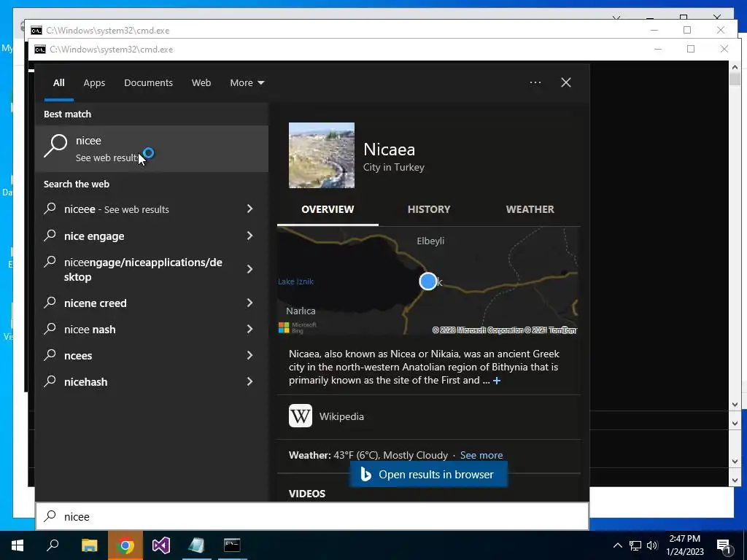Click the Bing logo on the results button
Viewport: 747px width, 560px height.
(365, 474)
